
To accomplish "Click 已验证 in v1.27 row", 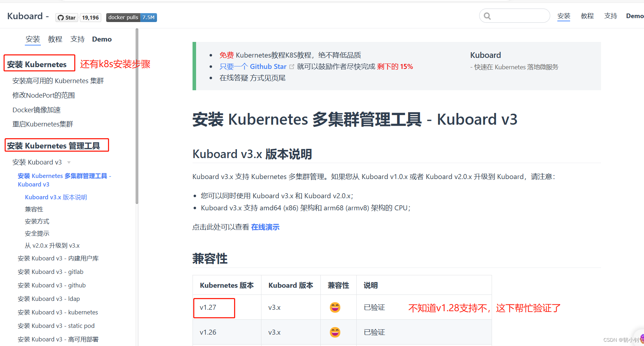I will (x=374, y=307).
